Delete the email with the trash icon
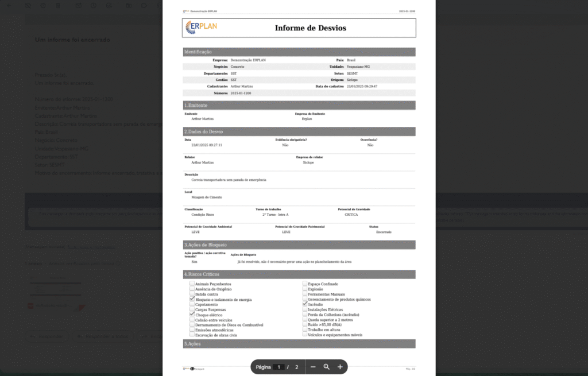Screen dimensions: 588x376 tap(58, 6)
